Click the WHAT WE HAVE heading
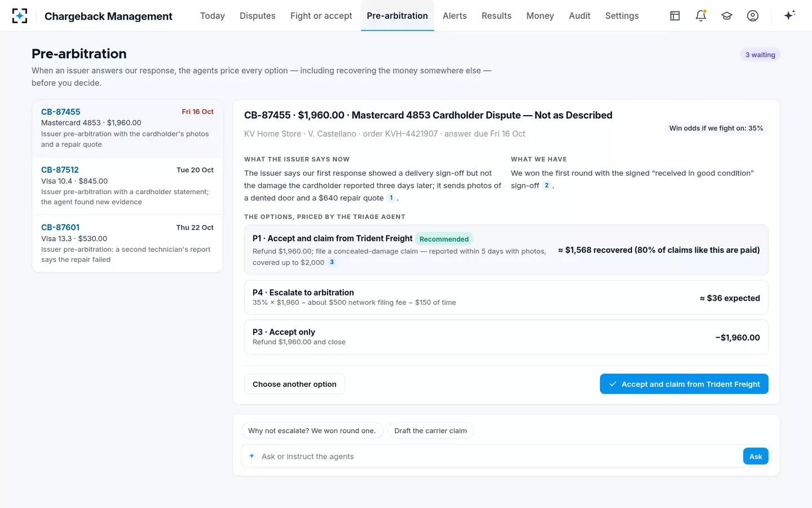Image resolution: width=812 pixels, height=508 pixels. coord(539,159)
